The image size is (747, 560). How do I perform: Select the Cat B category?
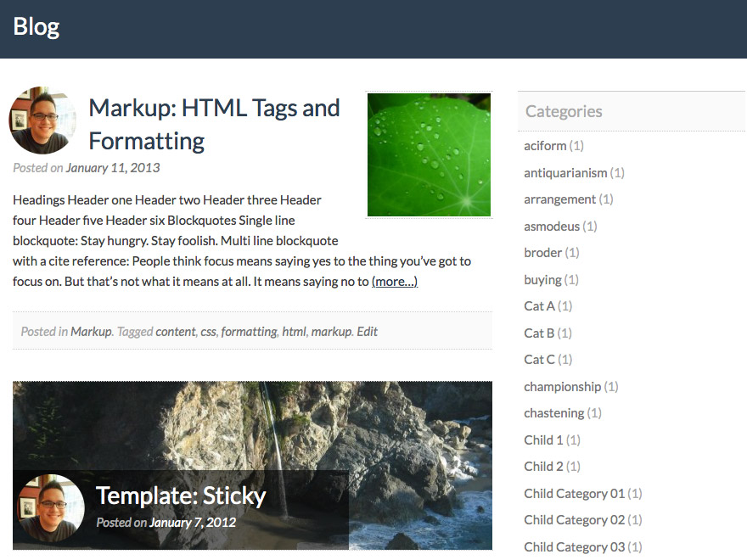tap(539, 333)
